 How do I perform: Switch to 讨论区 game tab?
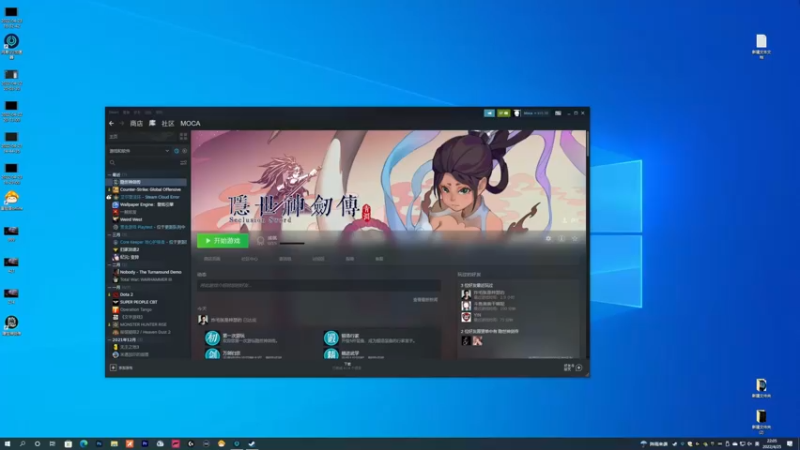pyautogui.click(x=318, y=259)
